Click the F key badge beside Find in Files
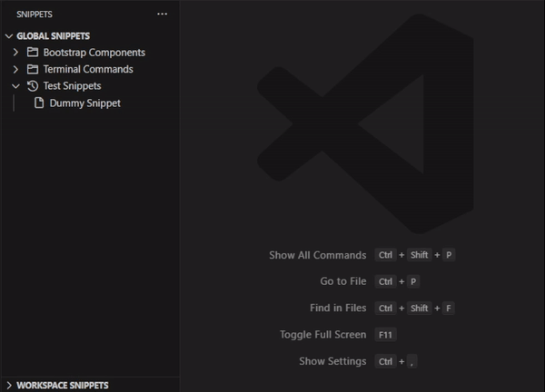Viewport: 545px width, 392px height. pos(449,308)
